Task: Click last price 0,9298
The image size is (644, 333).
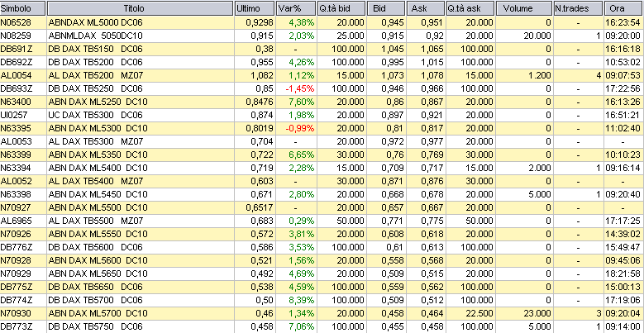Action: 260,22
